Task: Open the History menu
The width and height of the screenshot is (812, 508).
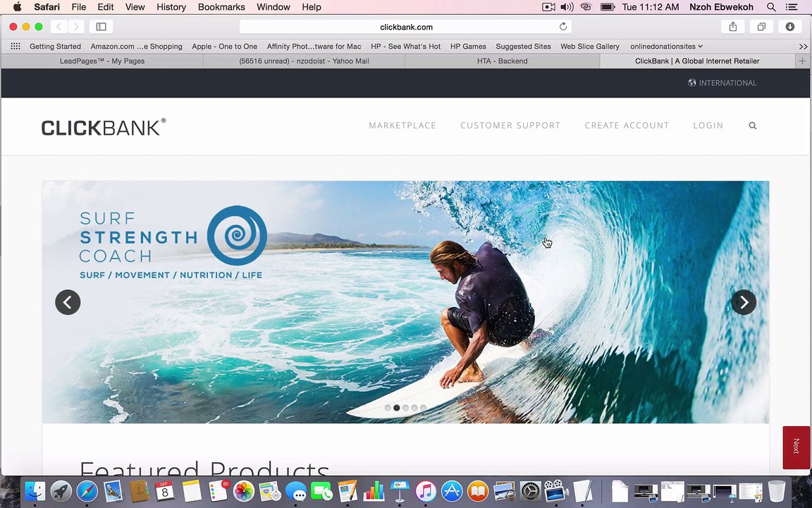Action: click(171, 7)
